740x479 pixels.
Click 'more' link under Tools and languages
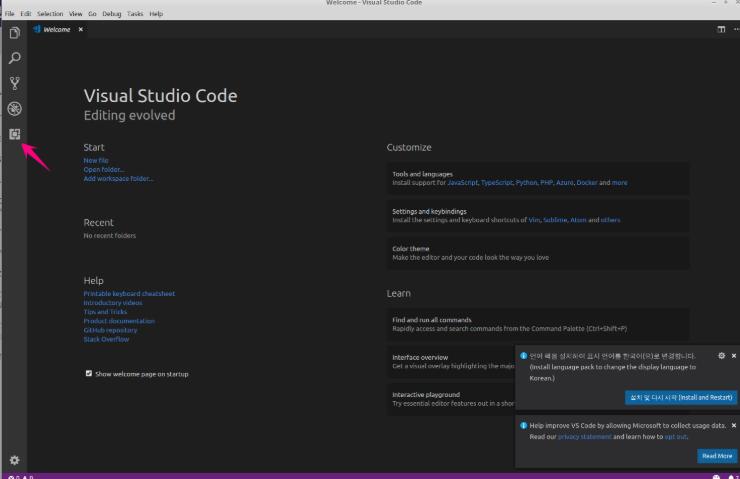click(x=620, y=183)
